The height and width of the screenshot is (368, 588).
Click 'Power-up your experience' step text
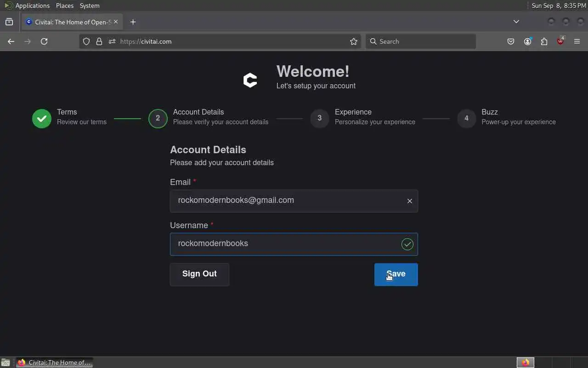pos(519,122)
